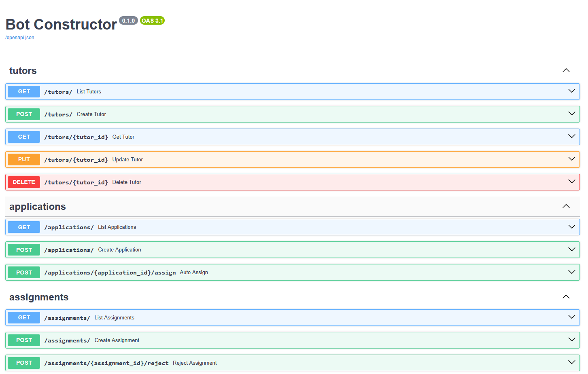Expand the List Assignments endpoint arrow
Image resolution: width=588 pixels, height=374 pixels.
click(571, 317)
